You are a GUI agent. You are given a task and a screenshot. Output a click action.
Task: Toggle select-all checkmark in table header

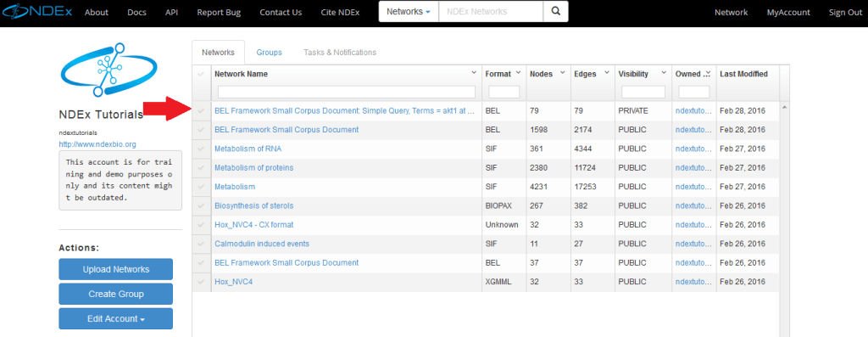point(201,74)
